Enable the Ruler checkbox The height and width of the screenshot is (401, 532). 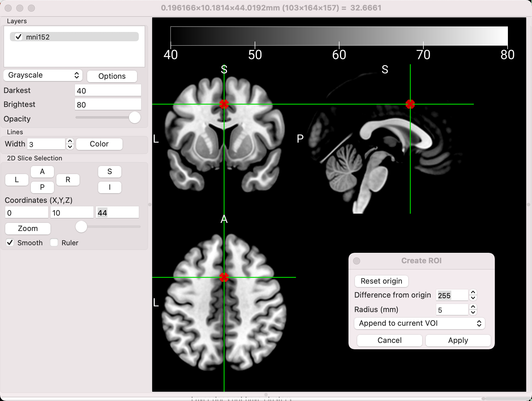coord(54,243)
